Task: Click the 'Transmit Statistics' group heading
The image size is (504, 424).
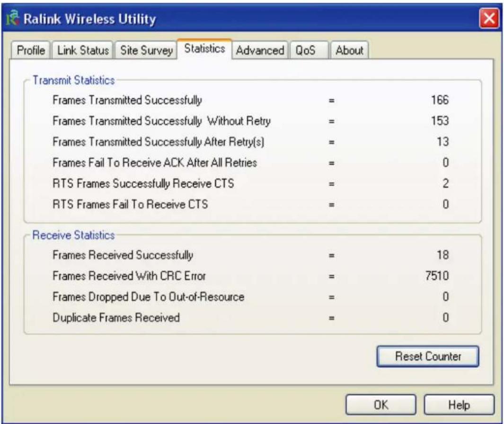Action: point(74,80)
